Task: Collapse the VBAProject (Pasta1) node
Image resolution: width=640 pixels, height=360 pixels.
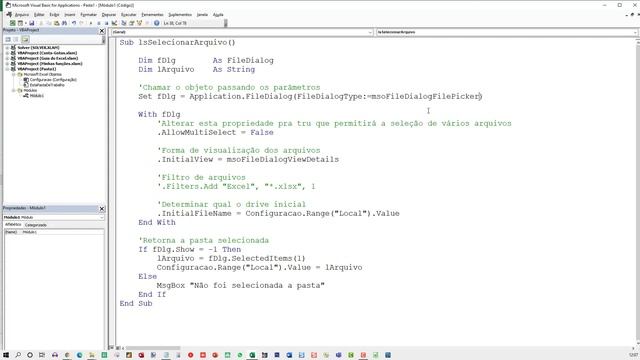Action: [x=7, y=69]
